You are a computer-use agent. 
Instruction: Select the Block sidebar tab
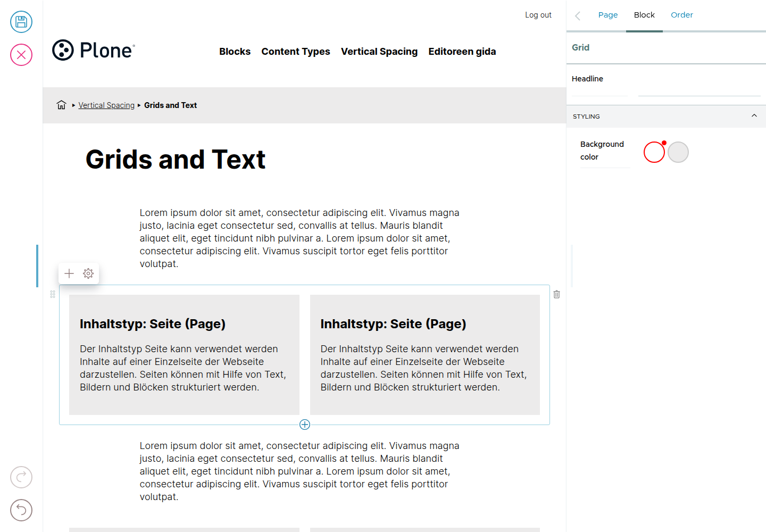(644, 15)
